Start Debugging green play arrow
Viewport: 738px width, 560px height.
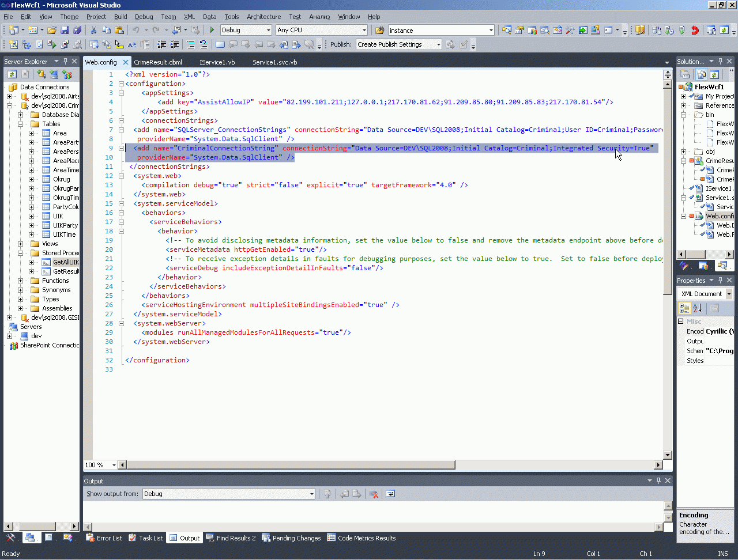(212, 30)
